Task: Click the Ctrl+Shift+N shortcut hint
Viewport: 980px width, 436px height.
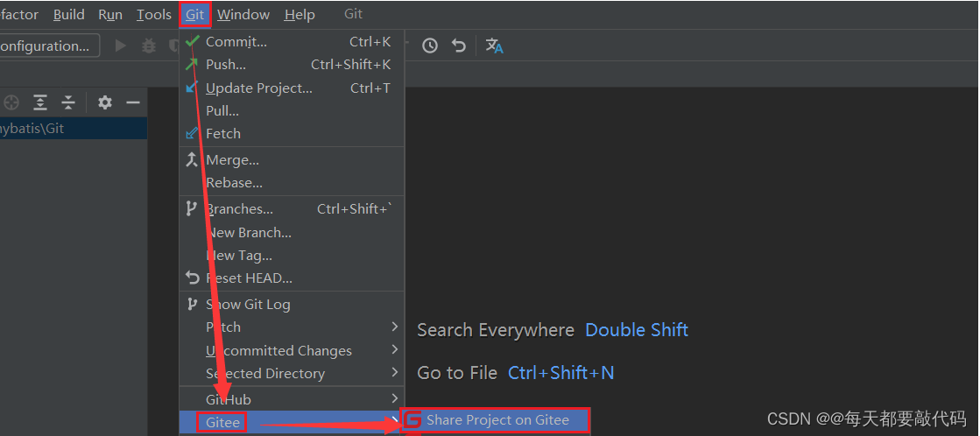Action: [561, 373]
